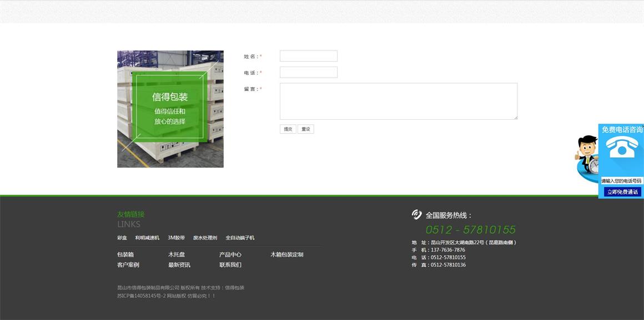644x320 pixels.
Task: Click inside the 留言 message textarea
Action: point(399,101)
